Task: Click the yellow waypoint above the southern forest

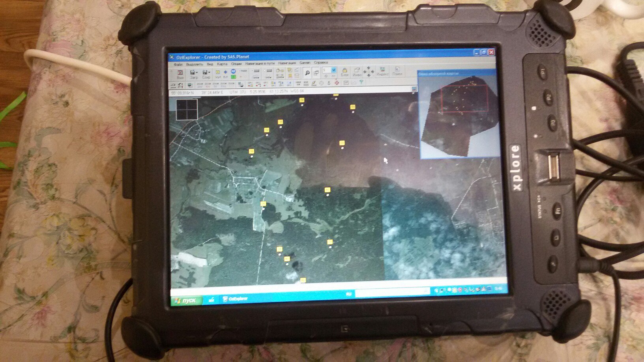Action: (x=327, y=190)
